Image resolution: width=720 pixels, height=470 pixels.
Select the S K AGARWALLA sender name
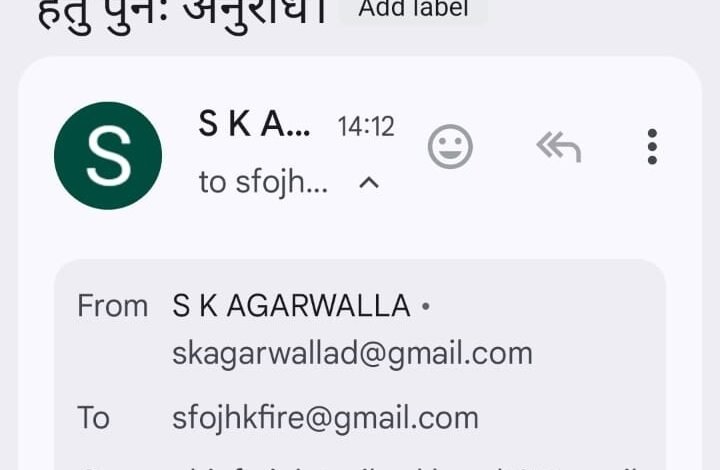[x=291, y=306]
